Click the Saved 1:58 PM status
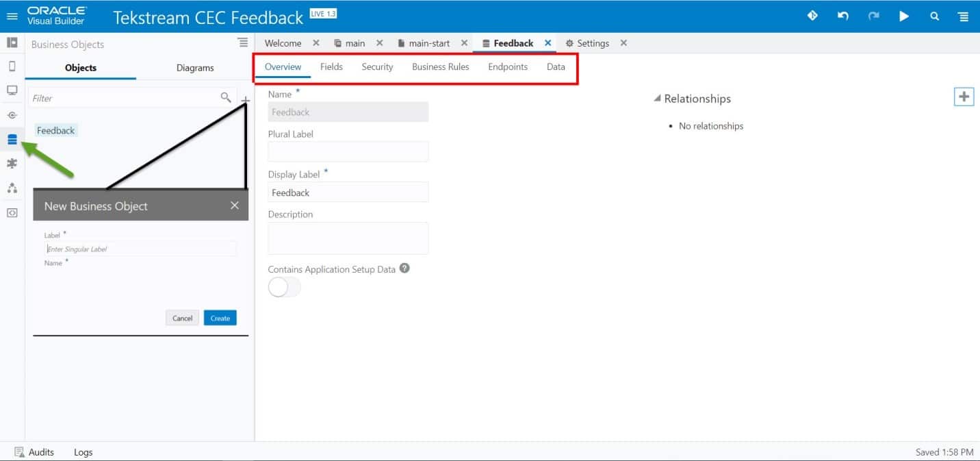The width and height of the screenshot is (980, 461). 944,452
